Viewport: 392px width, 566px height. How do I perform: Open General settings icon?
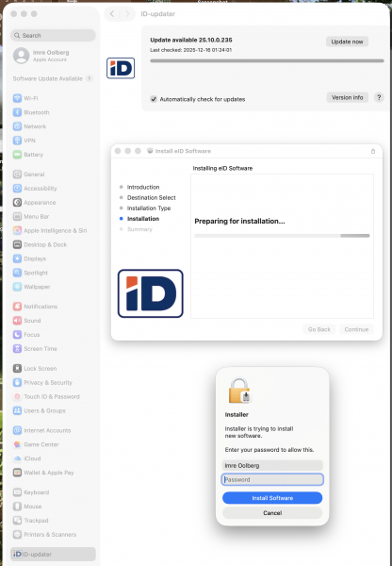pos(17,175)
